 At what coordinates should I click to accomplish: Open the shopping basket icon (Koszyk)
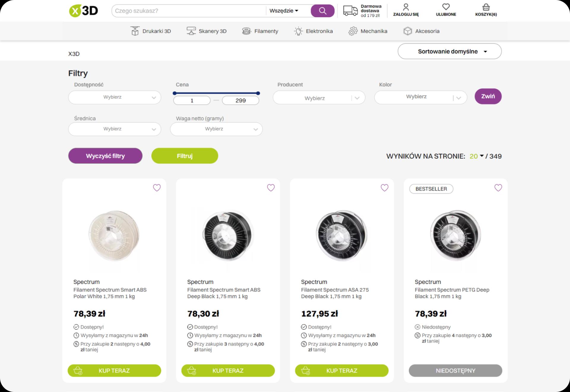pos(486,7)
